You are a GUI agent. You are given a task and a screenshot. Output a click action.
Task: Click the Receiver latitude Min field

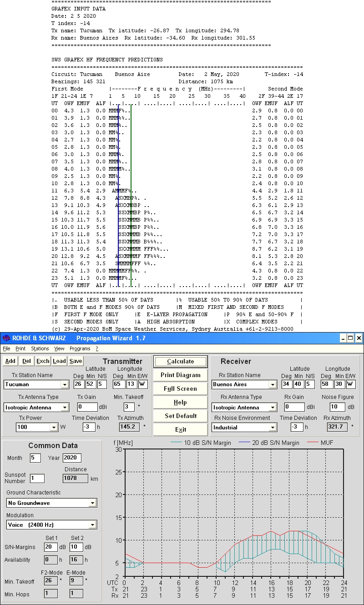point(298,384)
